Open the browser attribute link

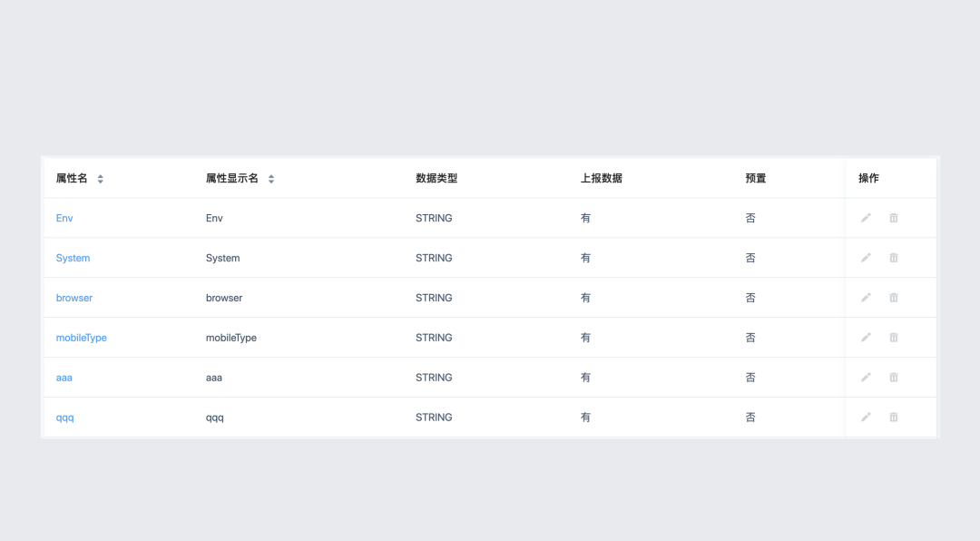74,298
